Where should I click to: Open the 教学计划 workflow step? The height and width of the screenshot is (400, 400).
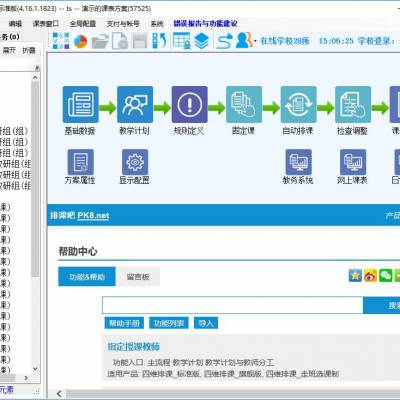[135, 104]
